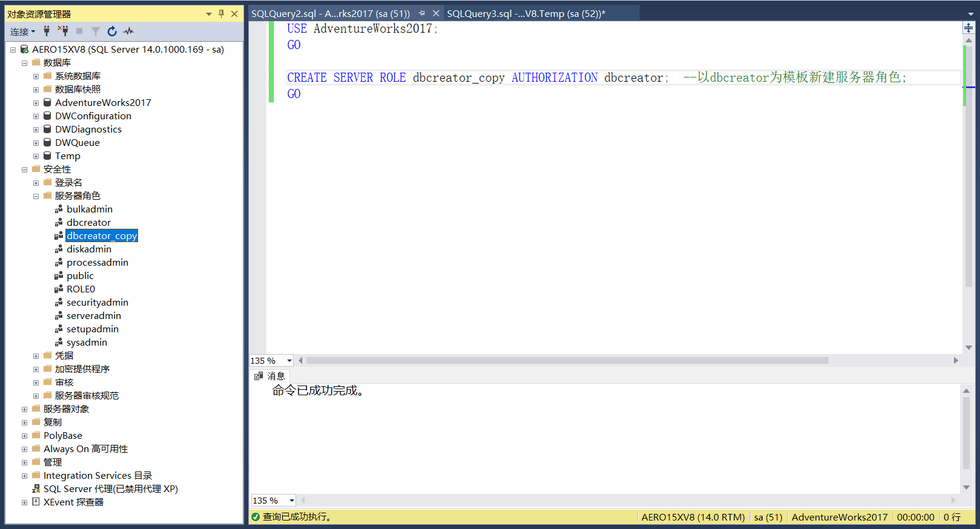Collapse the 安全性 folder
The width and height of the screenshot is (980, 529).
(x=24, y=169)
